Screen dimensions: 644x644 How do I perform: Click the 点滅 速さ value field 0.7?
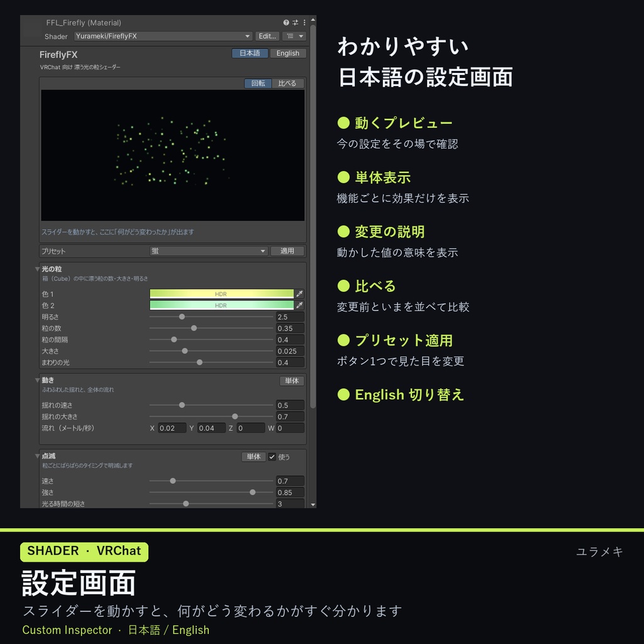tap(290, 481)
